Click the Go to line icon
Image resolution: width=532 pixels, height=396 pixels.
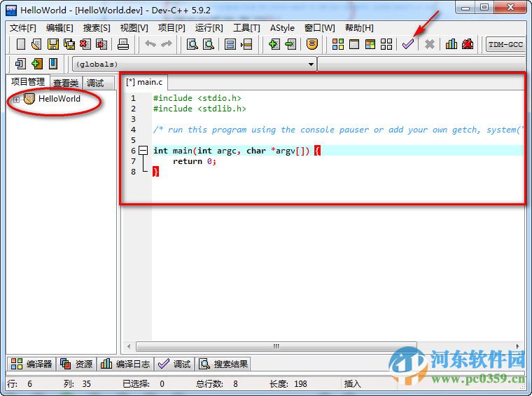(246, 44)
